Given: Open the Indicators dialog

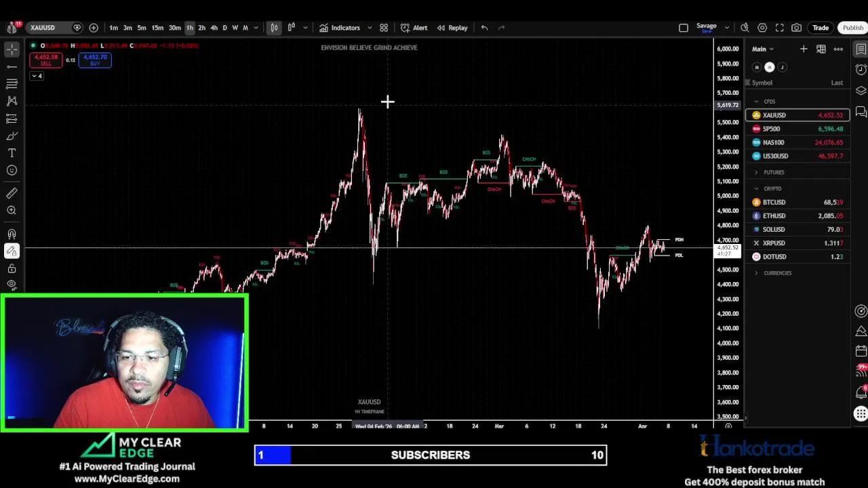Looking at the screenshot, I should 340,28.
